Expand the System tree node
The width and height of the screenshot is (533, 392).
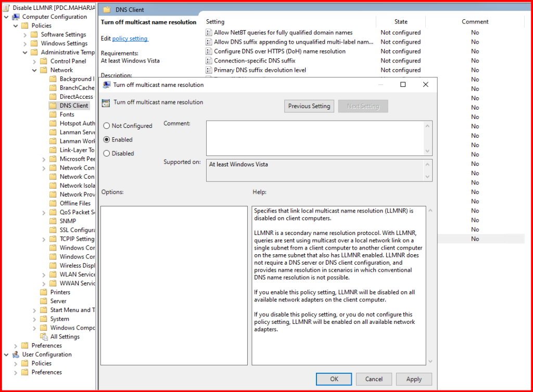tap(35, 319)
